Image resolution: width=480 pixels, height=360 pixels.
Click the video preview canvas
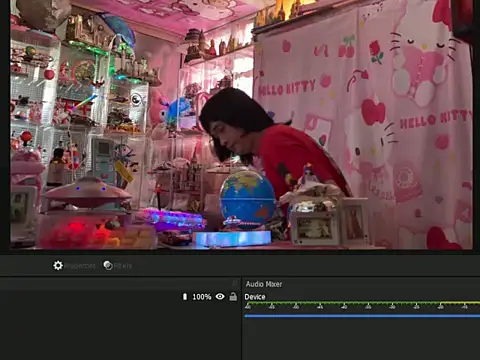pos(241,124)
